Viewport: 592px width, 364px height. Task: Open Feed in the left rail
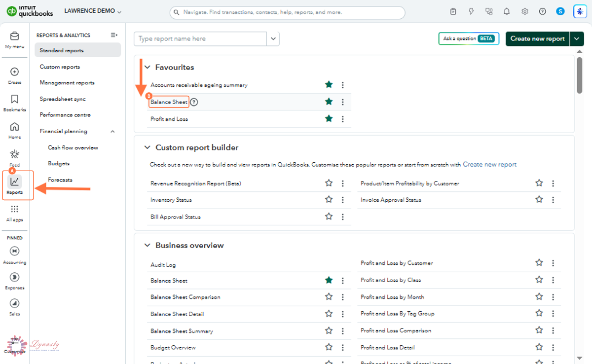(14, 158)
